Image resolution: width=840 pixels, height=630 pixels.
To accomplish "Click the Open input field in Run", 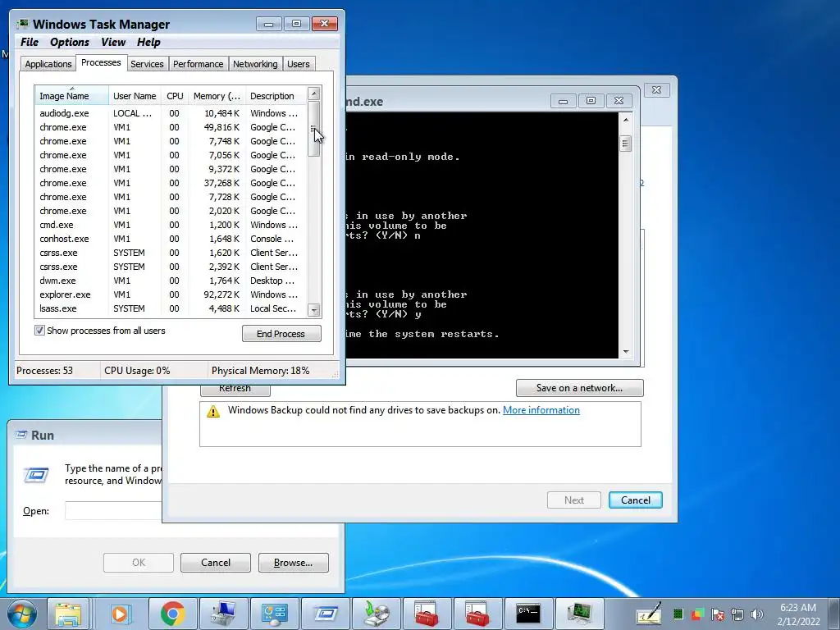I will pos(113,510).
